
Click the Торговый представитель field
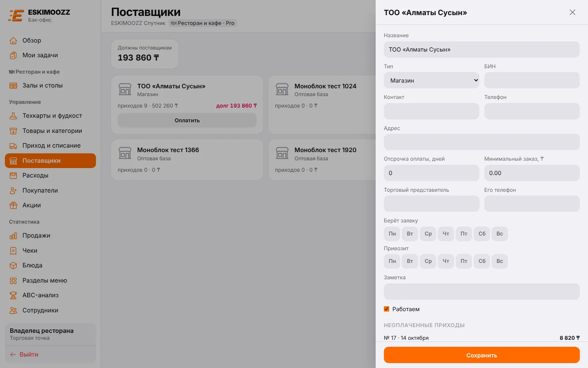click(432, 204)
